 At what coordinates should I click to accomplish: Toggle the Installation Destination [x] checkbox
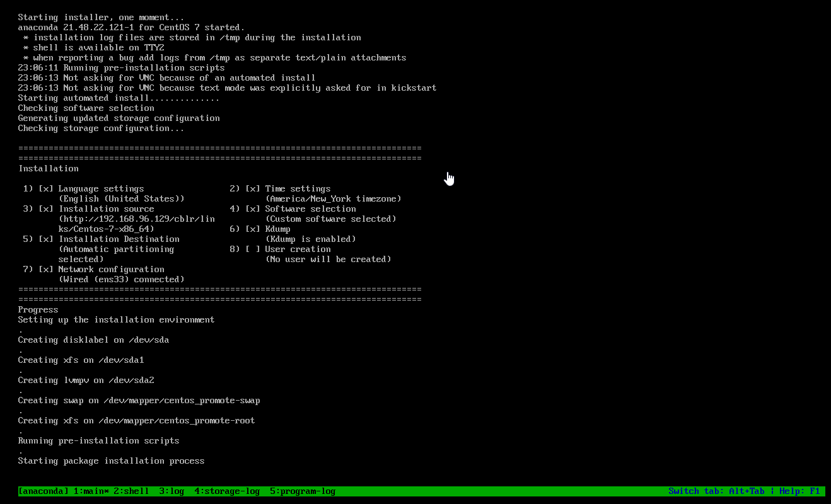[46, 239]
